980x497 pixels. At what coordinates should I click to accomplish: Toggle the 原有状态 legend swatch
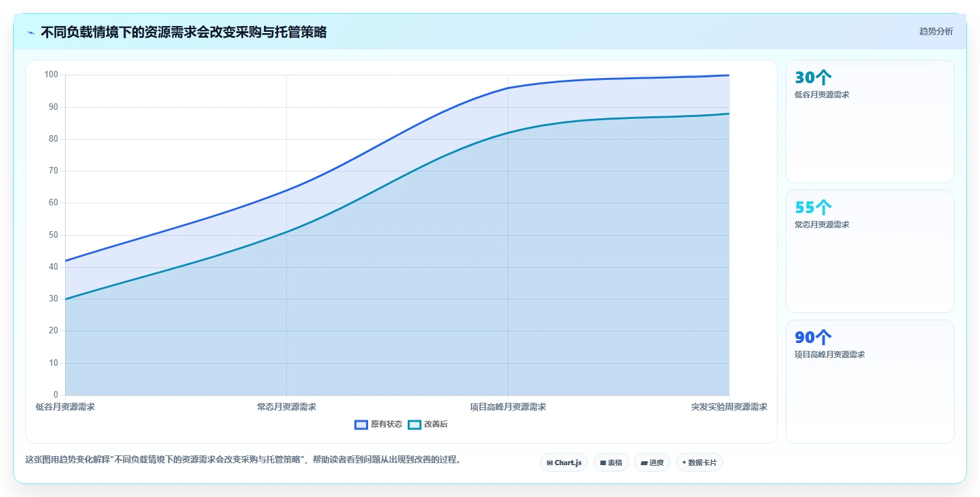pos(361,425)
